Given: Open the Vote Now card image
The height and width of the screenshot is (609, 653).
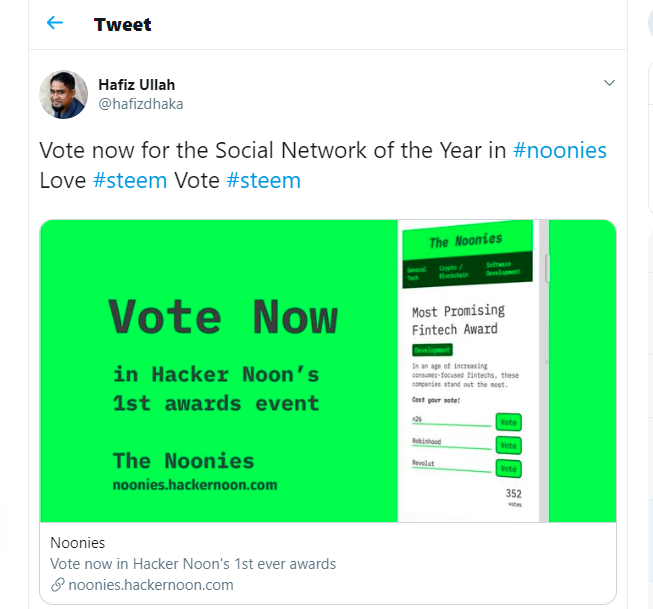Looking at the screenshot, I should (x=328, y=371).
